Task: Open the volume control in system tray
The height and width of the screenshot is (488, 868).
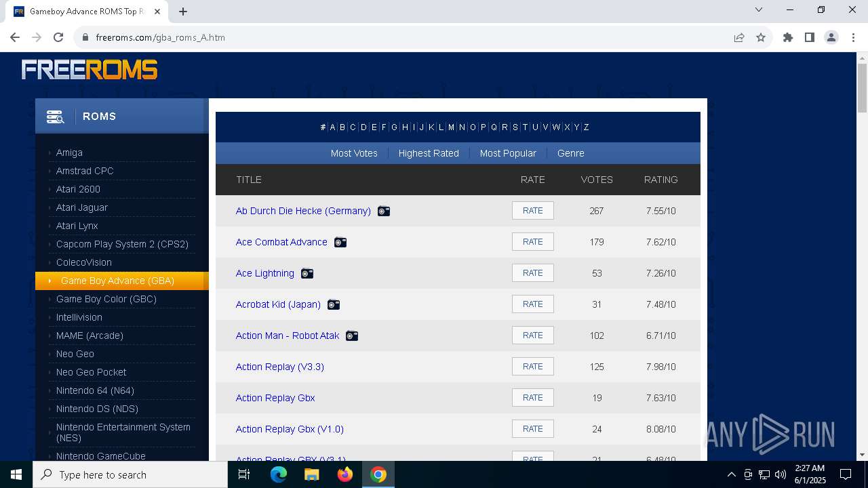Action: 781,474
